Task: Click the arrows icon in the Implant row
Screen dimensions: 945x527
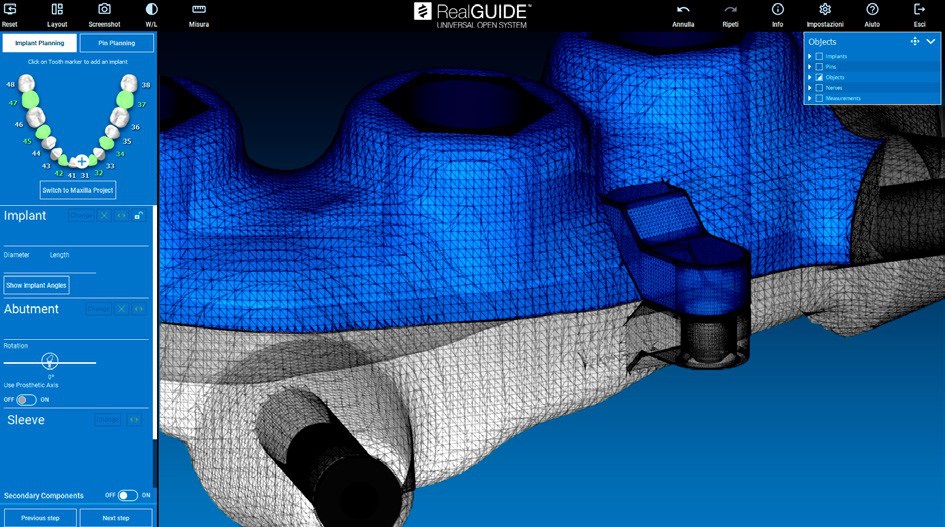Action: 121,216
